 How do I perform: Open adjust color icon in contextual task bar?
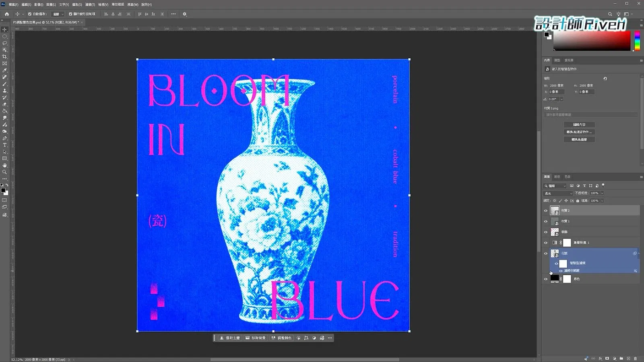click(x=281, y=338)
